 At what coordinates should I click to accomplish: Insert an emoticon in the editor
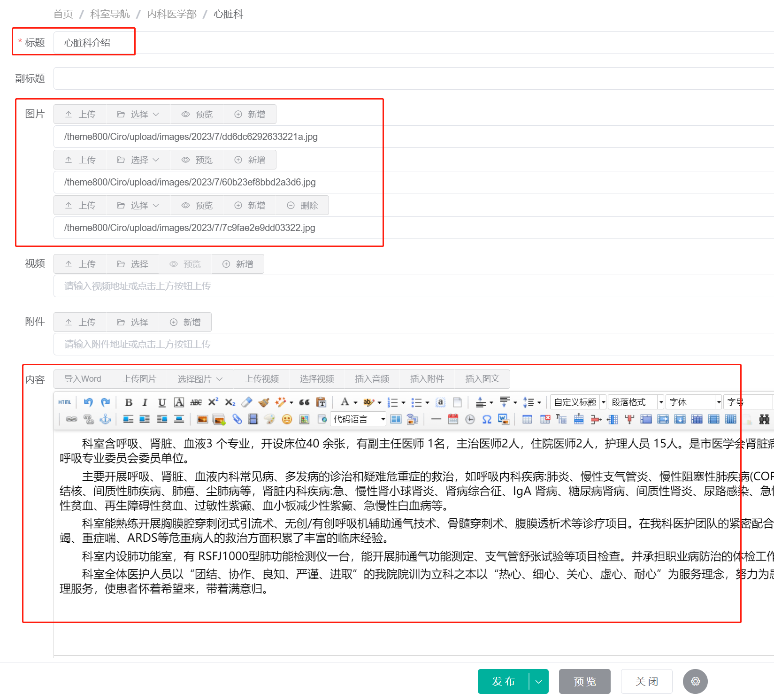[287, 419]
